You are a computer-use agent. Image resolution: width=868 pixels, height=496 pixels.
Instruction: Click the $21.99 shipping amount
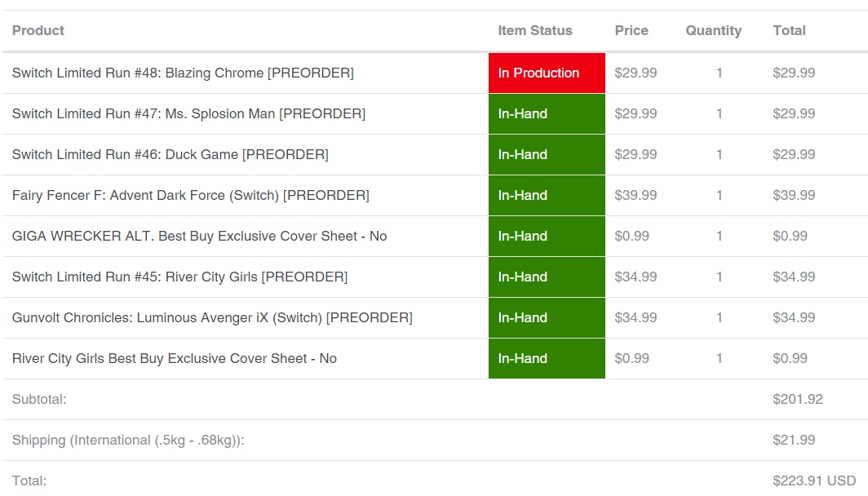(794, 440)
